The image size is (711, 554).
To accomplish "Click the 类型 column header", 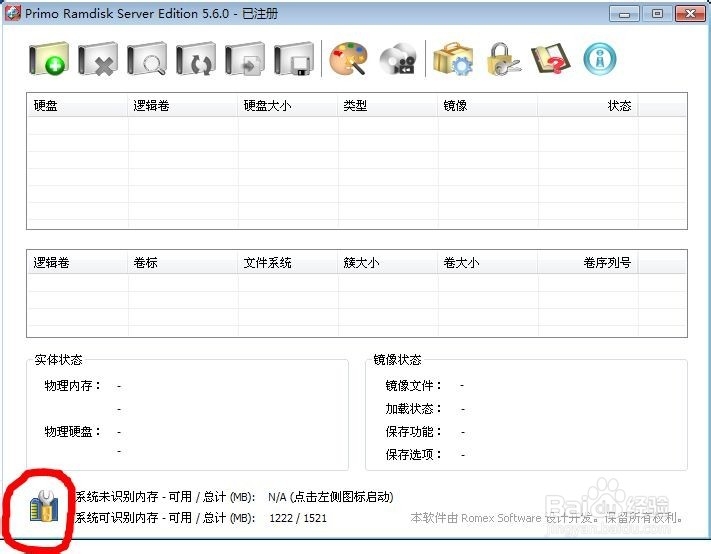I will pyautogui.click(x=388, y=106).
